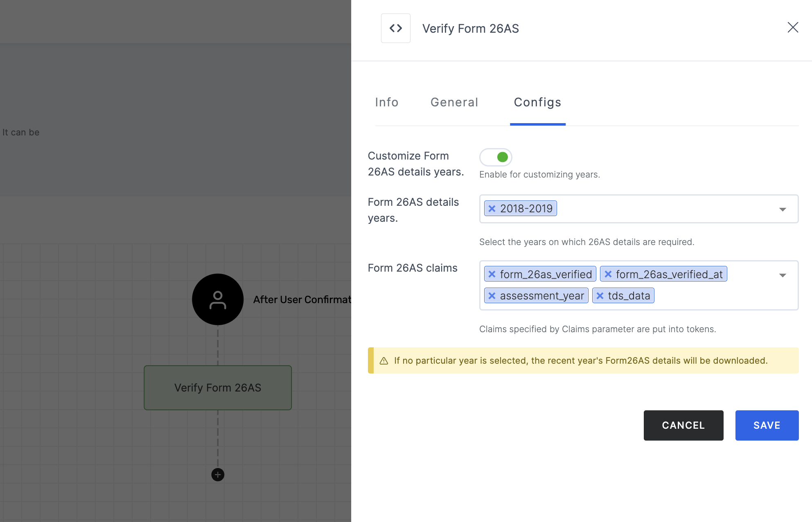Select the Configs tab
Image resolution: width=812 pixels, height=522 pixels.
pyautogui.click(x=537, y=102)
